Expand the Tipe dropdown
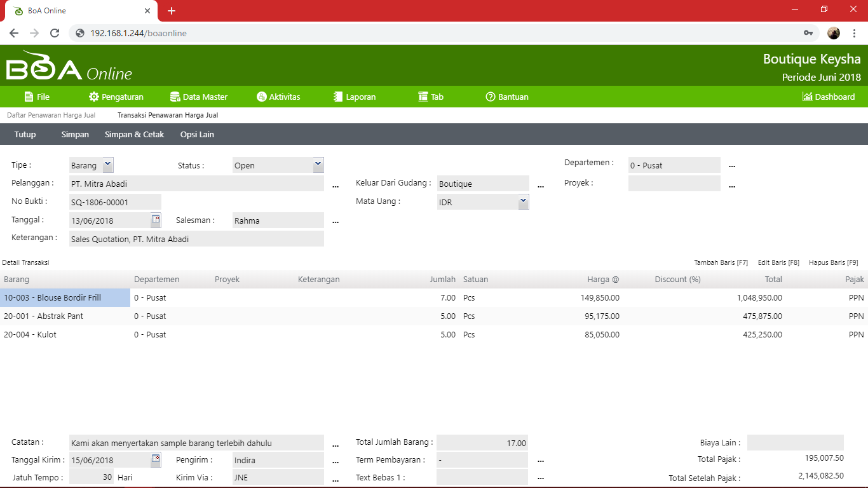The image size is (868, 488). pyautogui.click(x=107, y=165)
